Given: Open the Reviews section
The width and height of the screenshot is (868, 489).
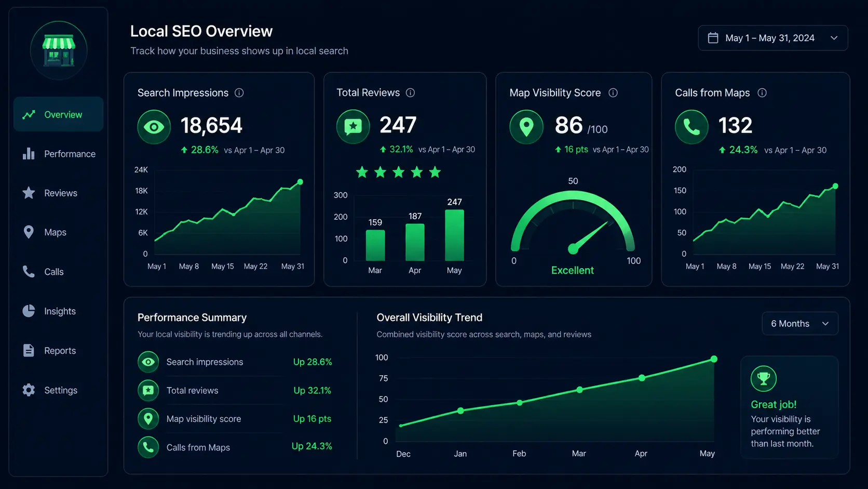Looking at the screenshot, I should [x=58, y=193].
